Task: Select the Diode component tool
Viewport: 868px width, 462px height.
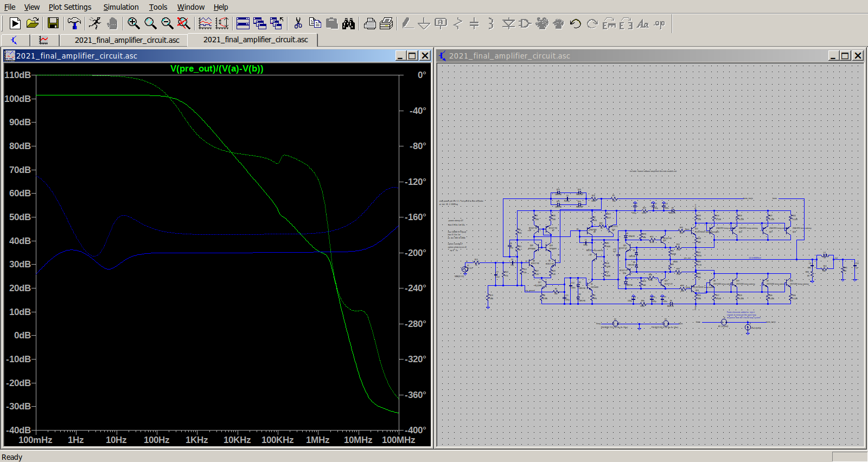Action: (508, 23)
